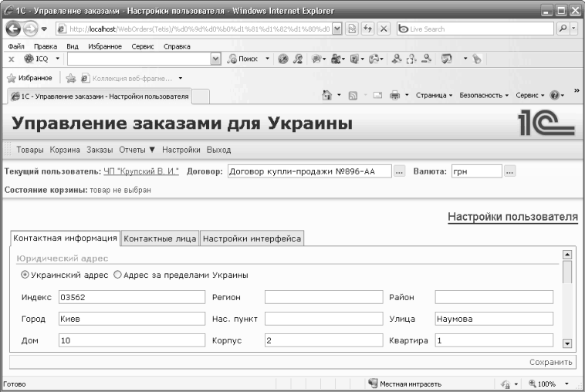Expand the address bar URL dropdown
This screenshot has width=585, height=392.
[x=336, y=29]
